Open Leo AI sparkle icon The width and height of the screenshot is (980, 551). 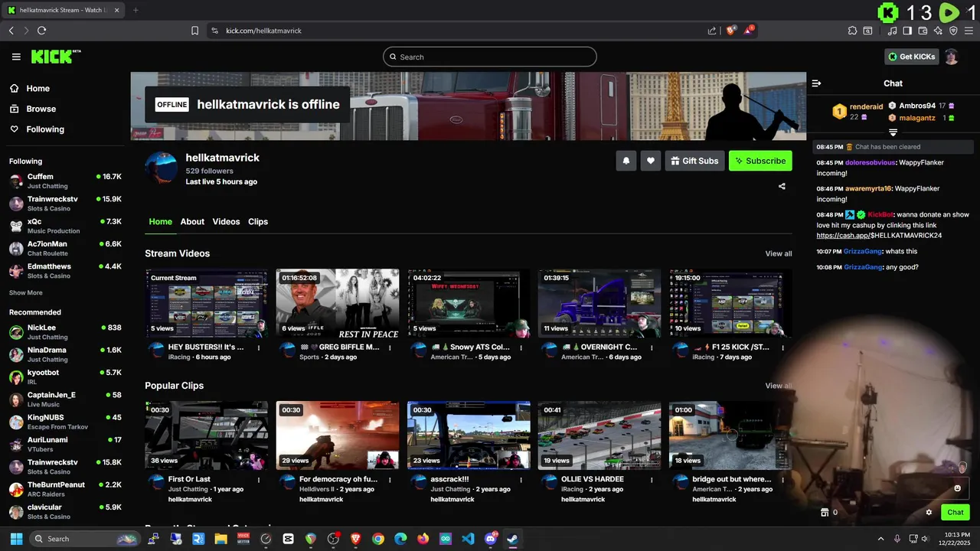[938, 31]
